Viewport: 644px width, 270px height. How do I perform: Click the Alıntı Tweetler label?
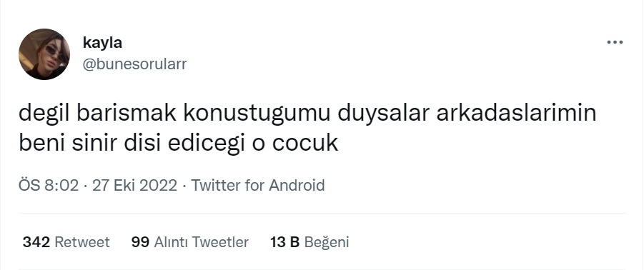202,242
